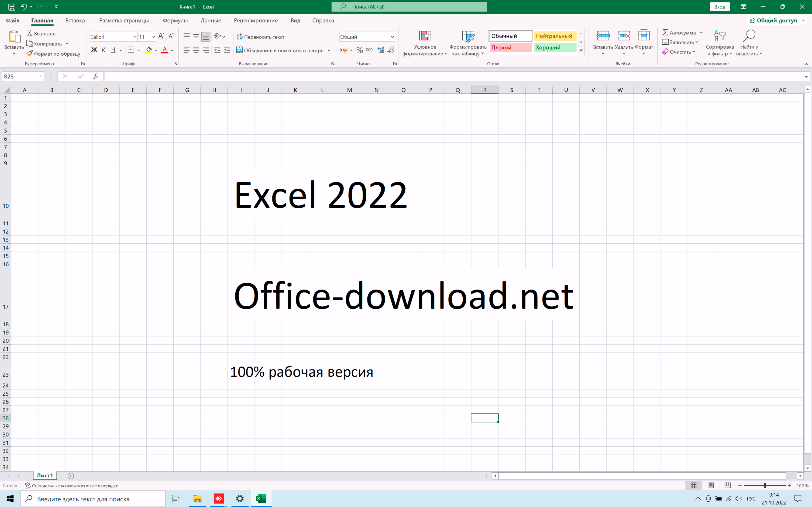812x507 pixels.
Task: Switch to Page Break Preview in status bar
Action: 727,486
